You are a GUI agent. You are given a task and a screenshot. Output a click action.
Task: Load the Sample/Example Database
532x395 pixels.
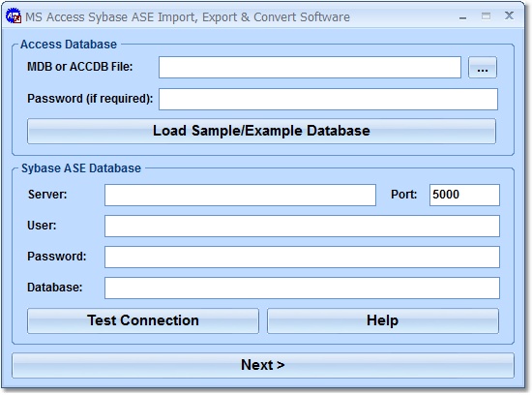click(261, 131)
